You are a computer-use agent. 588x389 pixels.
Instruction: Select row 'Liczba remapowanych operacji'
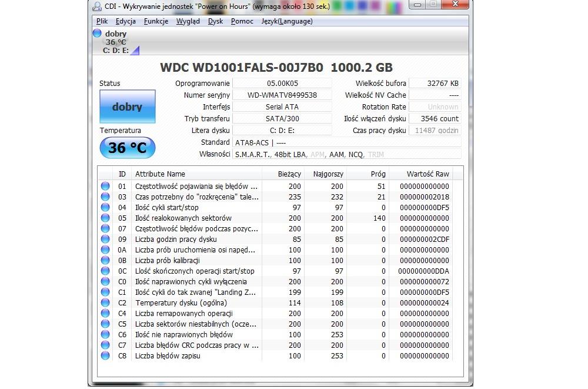point(276,313)
